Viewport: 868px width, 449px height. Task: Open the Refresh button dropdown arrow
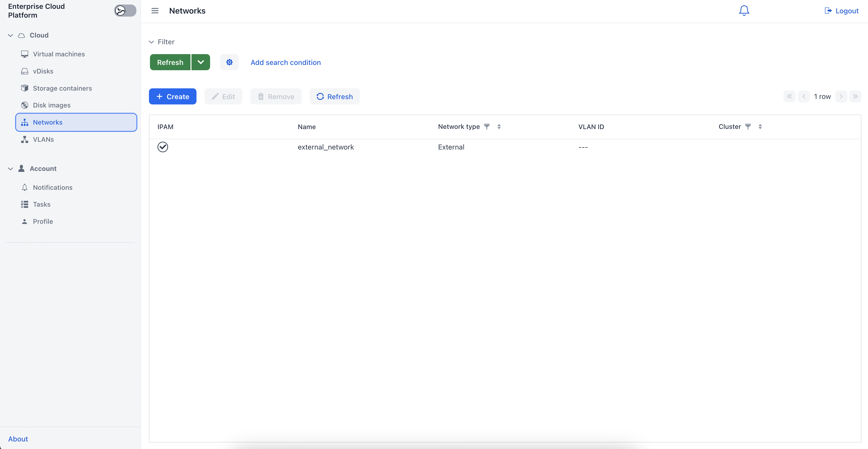point(201,62)
